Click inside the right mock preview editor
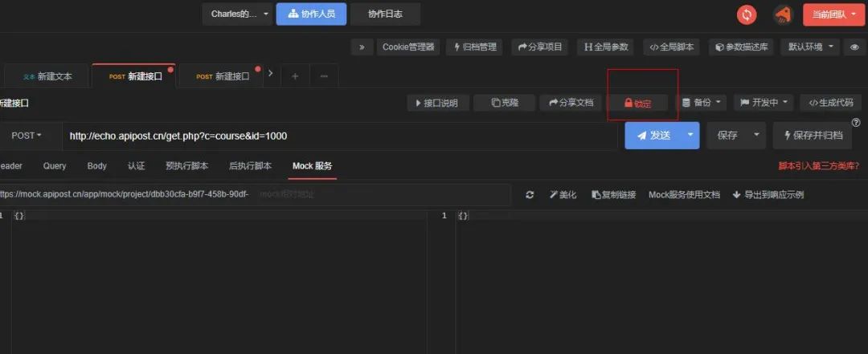This screenshot has width=868, height=354. point(661,282)
